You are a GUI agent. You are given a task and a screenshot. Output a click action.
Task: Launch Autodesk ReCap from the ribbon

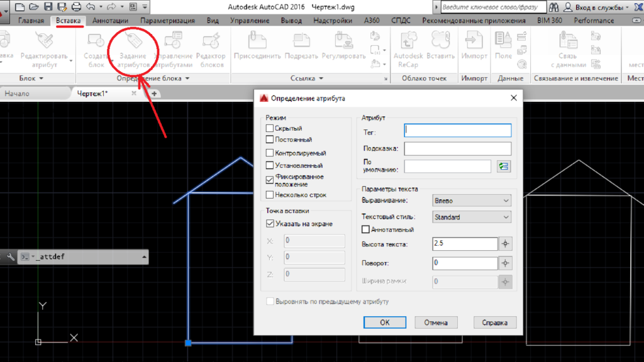[x=409, y=43]
